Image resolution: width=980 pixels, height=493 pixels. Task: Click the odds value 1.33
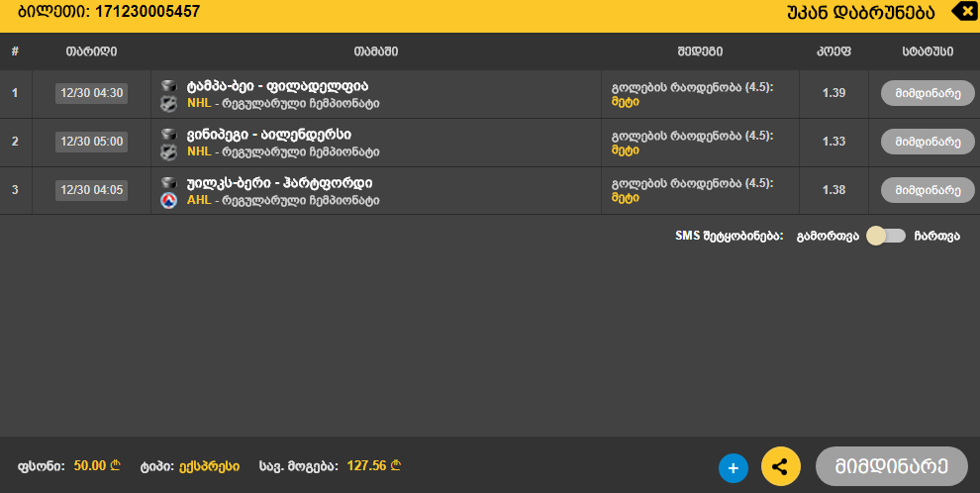tap(833, 142)
